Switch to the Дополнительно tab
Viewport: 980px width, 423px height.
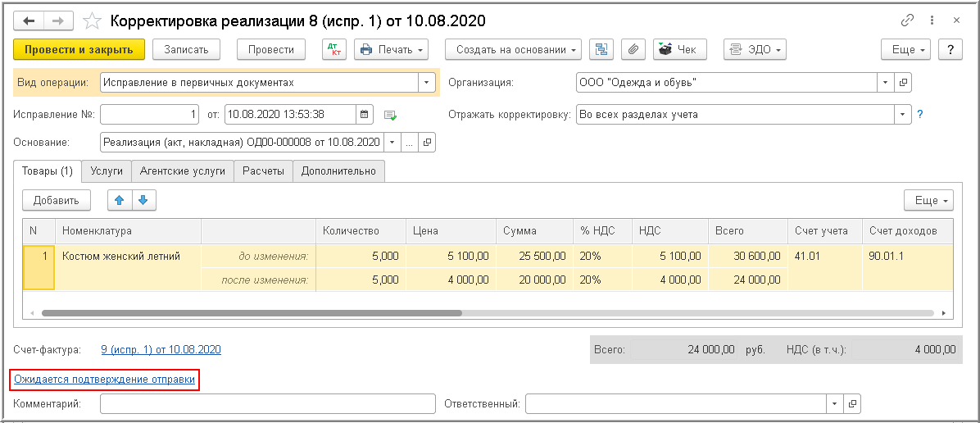(338, 171)
